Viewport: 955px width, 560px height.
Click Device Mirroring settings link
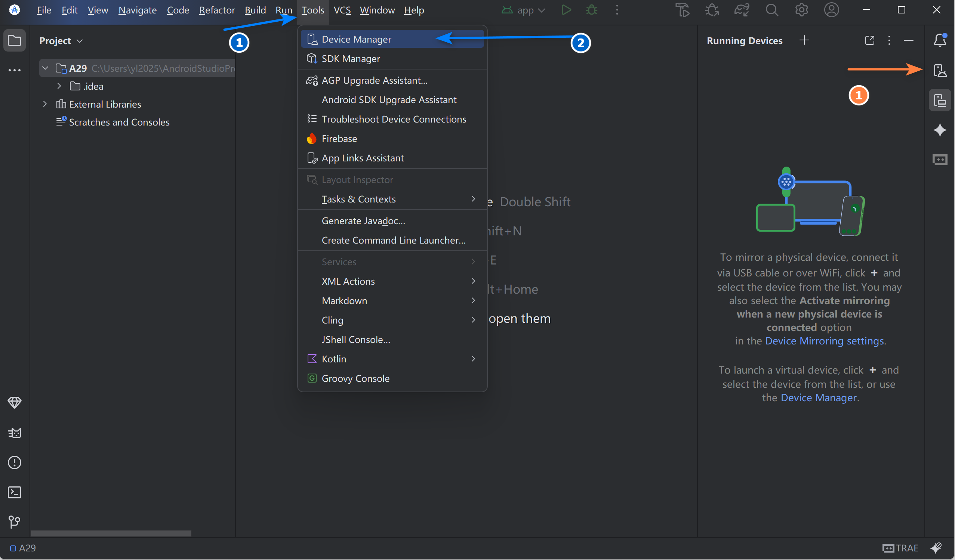click(825, 341)
